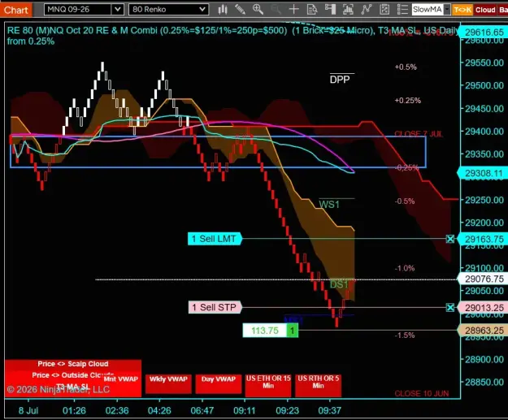
Task: Click the CLOSE 10 JUN label
Action: pos(422,394)
